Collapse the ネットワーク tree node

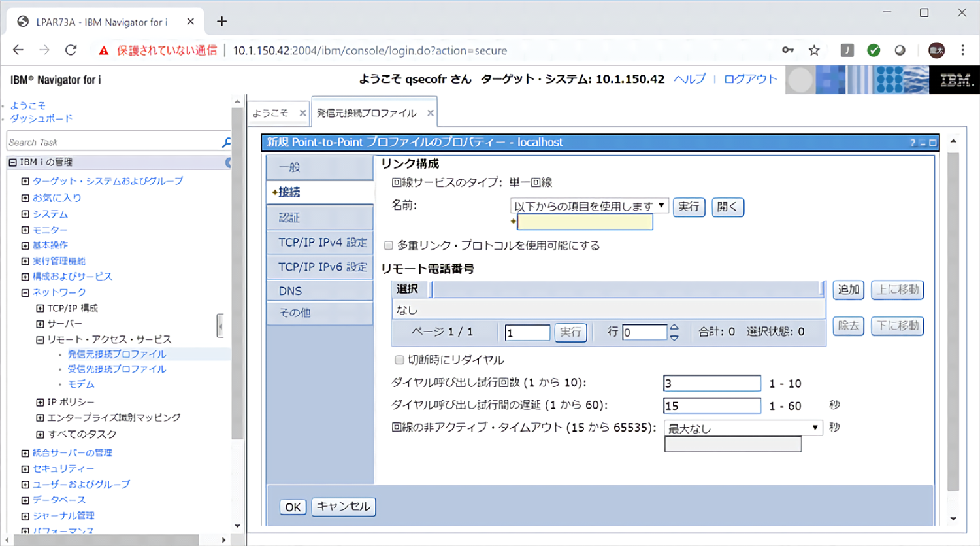[x=25, y=293]
